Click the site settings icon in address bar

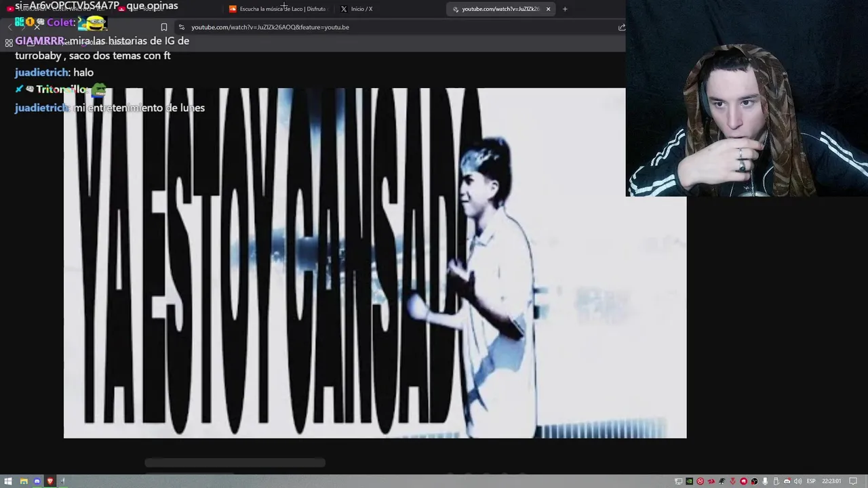[181, 27]
